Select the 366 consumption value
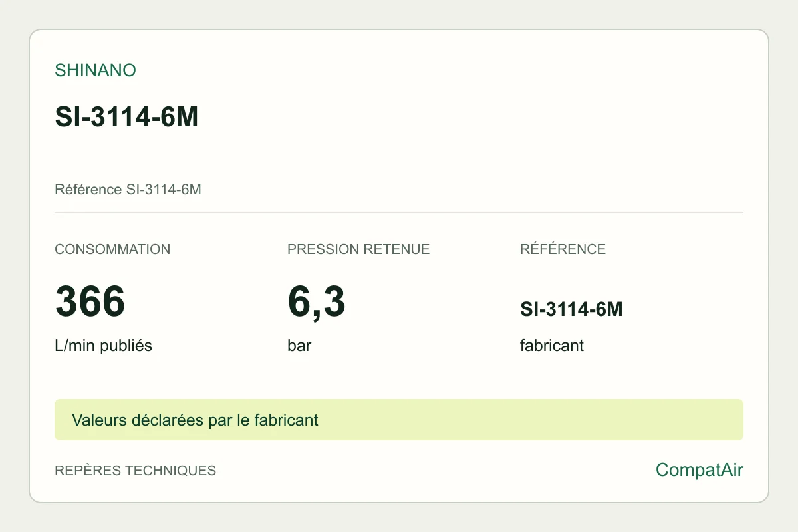 pyautogui.click(x=90, y=301)
